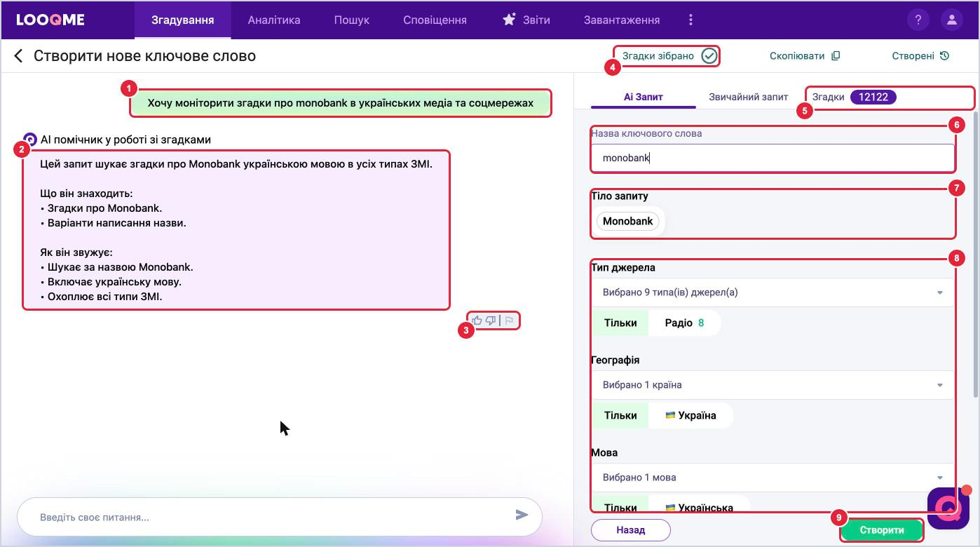Click the thumbs down icon under AI reply
Screen dimensions: 980x547
tap(491, 320)
